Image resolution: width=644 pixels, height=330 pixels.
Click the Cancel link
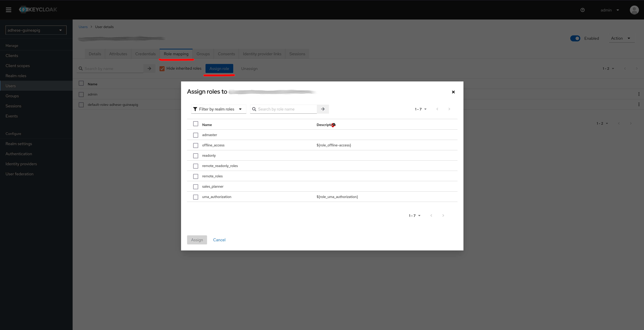tap(219, 240)
